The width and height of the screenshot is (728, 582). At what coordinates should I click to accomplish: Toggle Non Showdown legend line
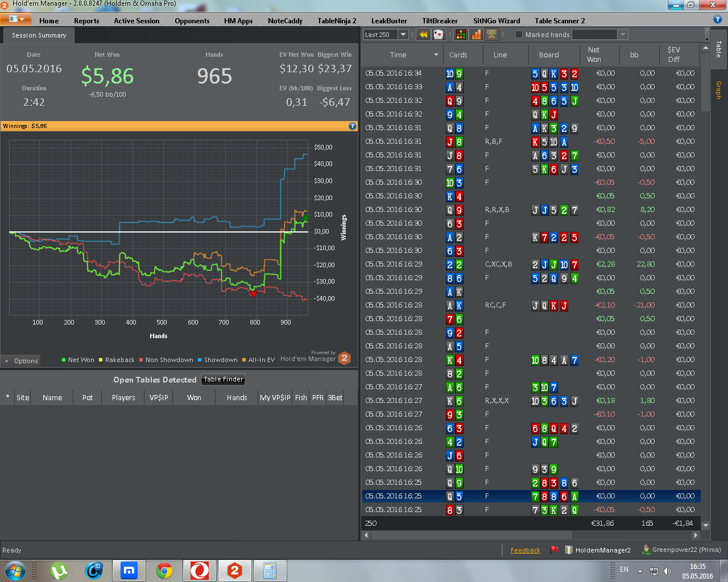166,360
